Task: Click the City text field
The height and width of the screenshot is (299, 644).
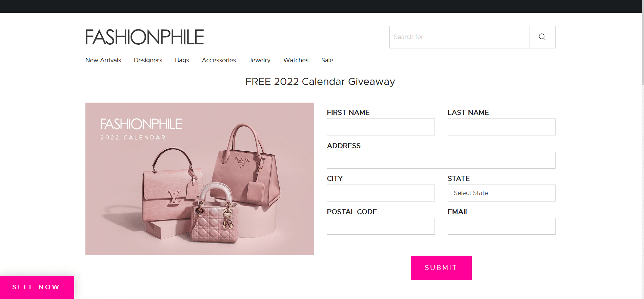Action: point(381,193)
